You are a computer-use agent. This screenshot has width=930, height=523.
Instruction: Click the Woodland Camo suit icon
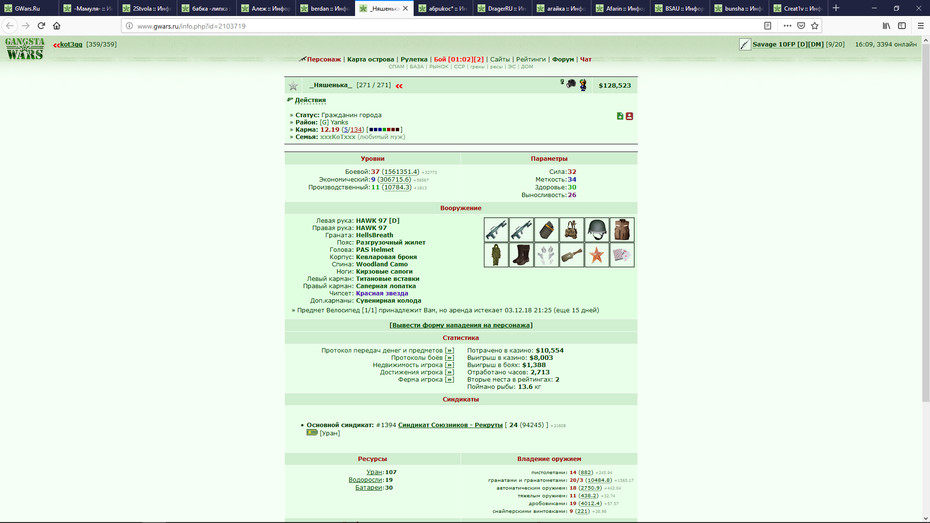[496, 255]
